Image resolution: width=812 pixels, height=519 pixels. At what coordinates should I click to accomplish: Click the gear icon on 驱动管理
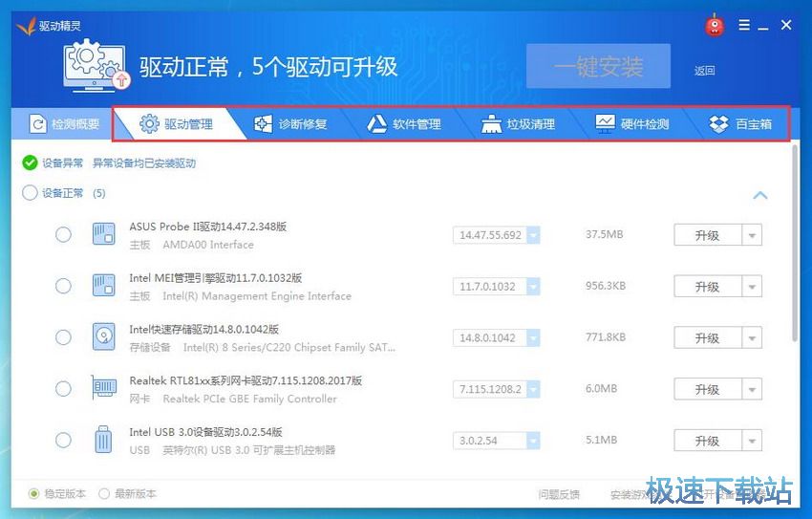click(149, 124)
